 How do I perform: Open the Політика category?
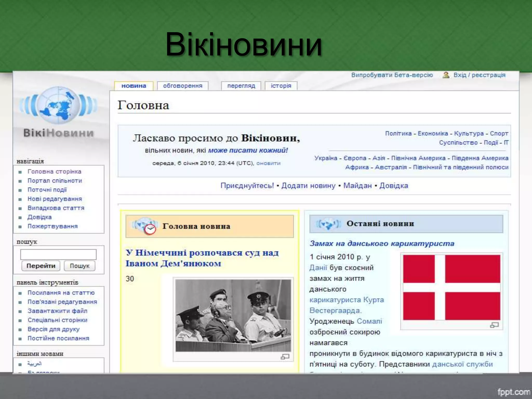pos(398,134)
